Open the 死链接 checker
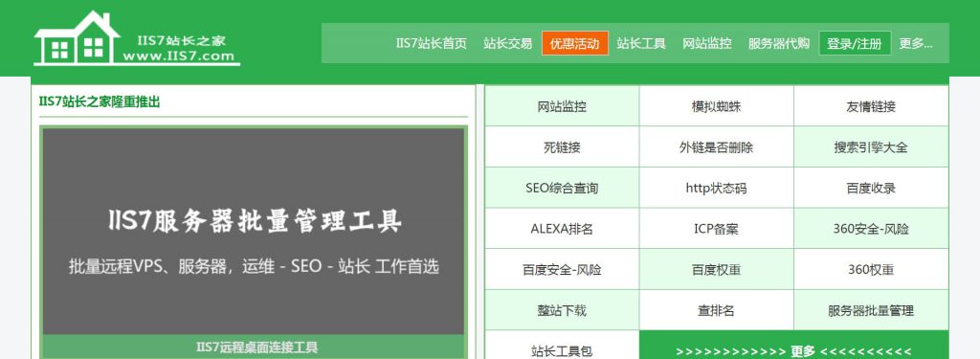Screen dimensions: 980x359 [562, 147]
